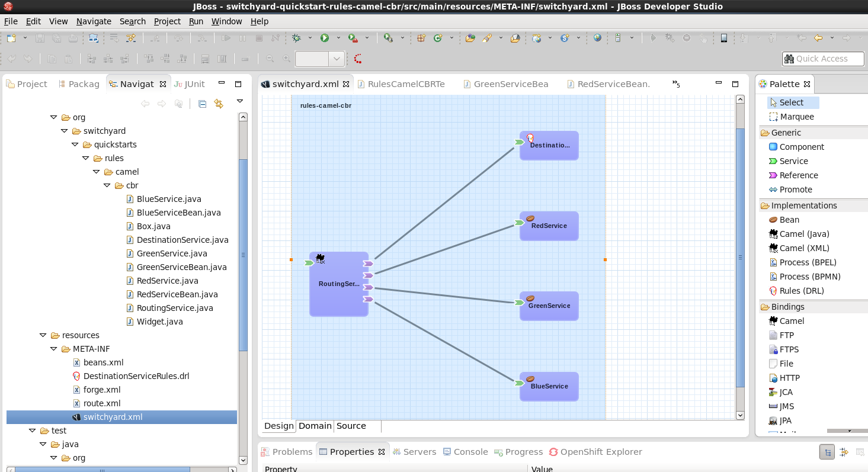Select the GreenService component in diagram
The height and width of the screenshot is (472, 868).
click(x=549, y=306)
